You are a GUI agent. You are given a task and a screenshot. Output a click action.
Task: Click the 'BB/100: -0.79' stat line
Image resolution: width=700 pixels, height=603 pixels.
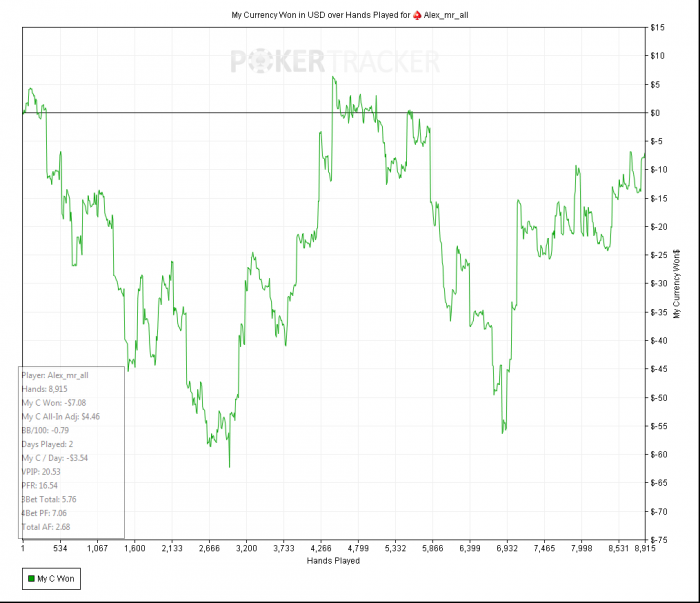45,431
